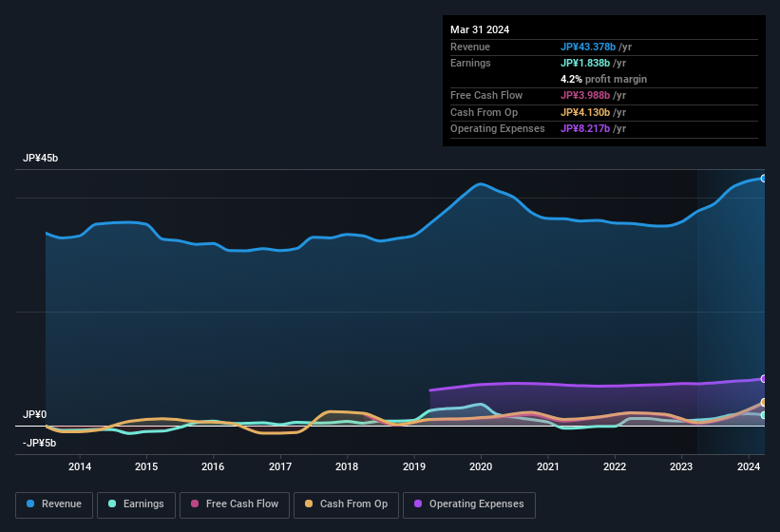Toggle the Operating Expenses series label
780x532 pixels.
(476, 504)
